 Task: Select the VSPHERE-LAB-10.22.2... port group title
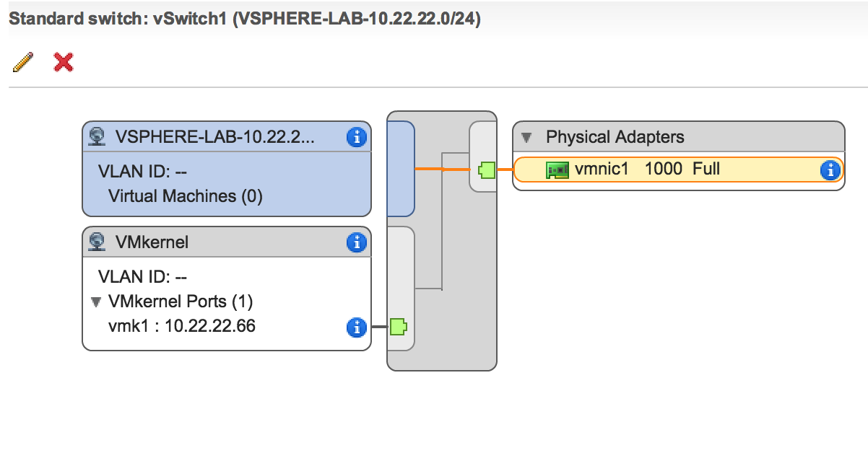click(214, 137)
